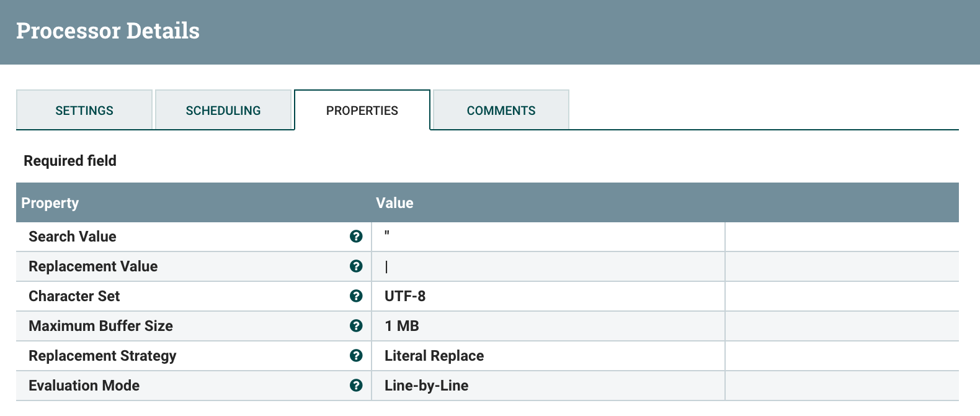This screenshot has width=980, height=416.
Task: Edit the Search Value field
Action: click(x=548, y=236)
